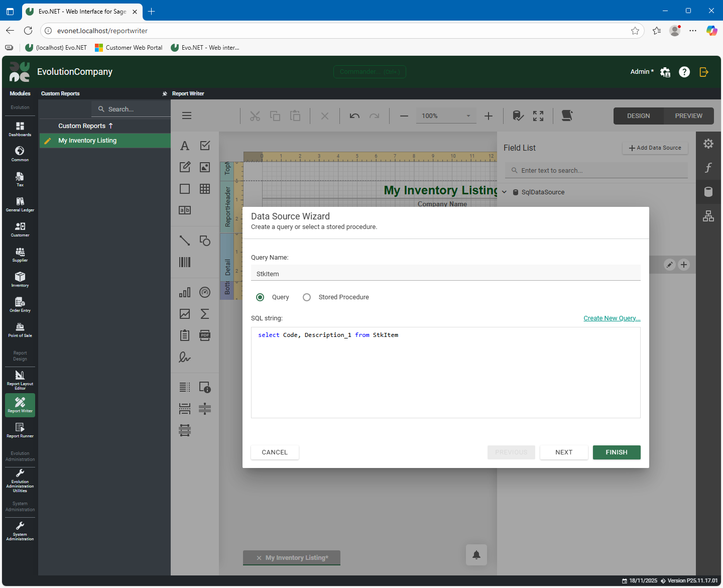Click the notifications bell icon
This screenshot has height=588, width=723.
click(476, 555)
